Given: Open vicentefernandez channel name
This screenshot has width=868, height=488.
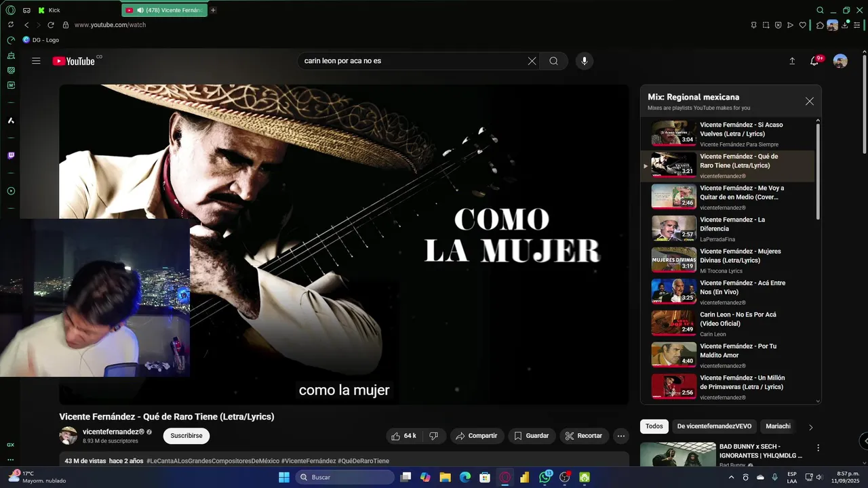Looking at the screenshot, I should click(x=113, y=432).
